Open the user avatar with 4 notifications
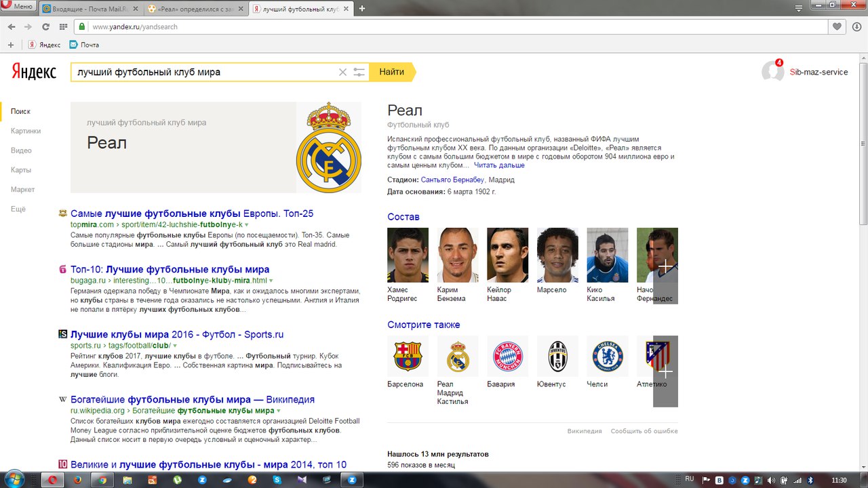This screenshot has width=868, height=488. (772, 71)
